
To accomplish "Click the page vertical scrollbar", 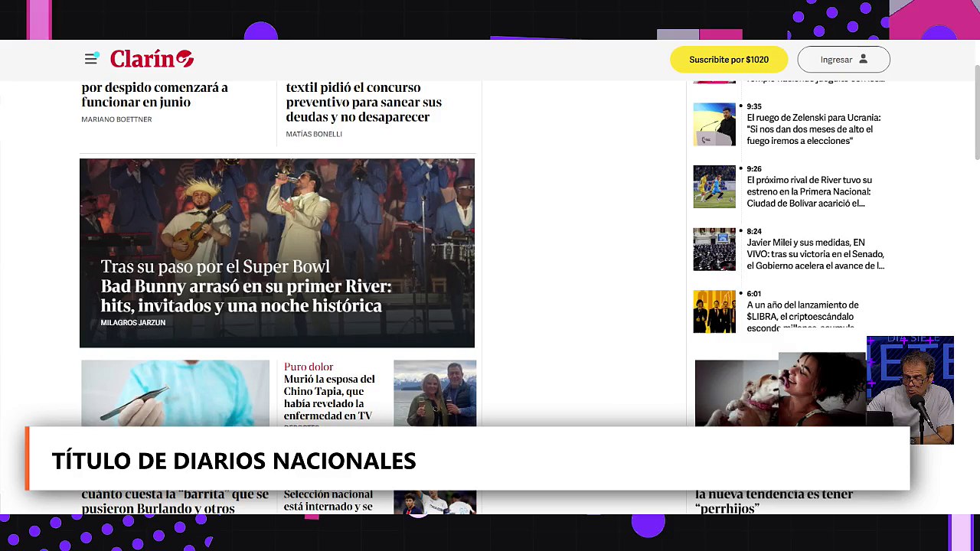I will click(976, 112).
